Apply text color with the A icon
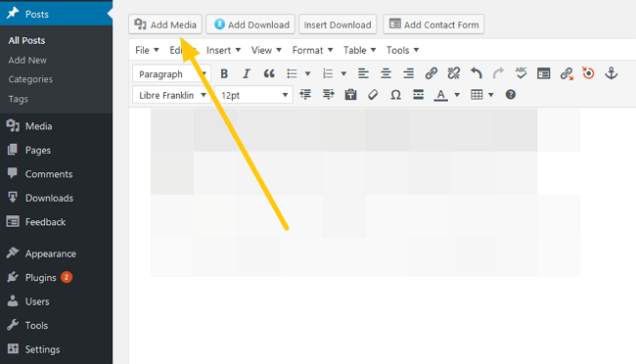 [x=441, y=95]
